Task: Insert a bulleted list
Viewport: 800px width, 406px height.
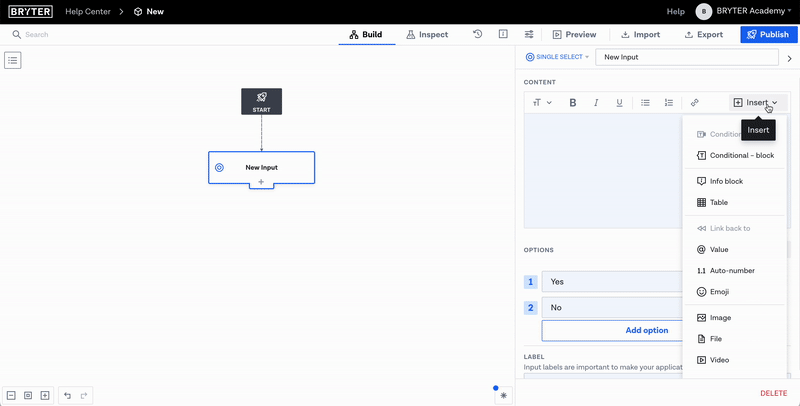Action: [x=645, y=103]
